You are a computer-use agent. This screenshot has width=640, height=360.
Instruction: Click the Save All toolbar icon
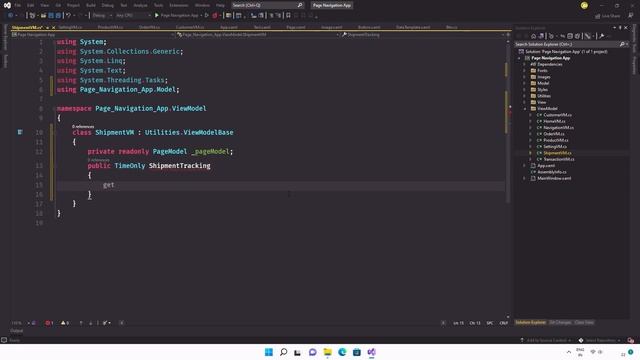[58, 16]
